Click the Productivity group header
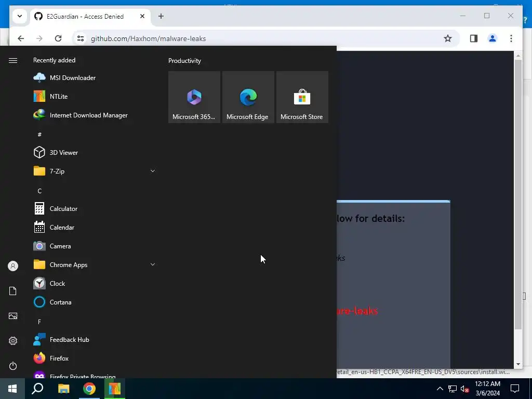 tap(184, 61)
